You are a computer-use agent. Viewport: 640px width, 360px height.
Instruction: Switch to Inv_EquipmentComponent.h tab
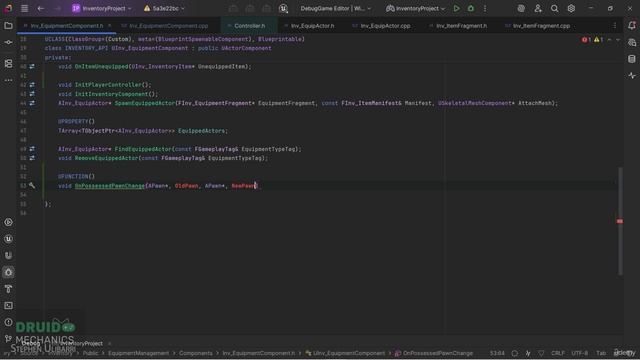coord(67,26)
